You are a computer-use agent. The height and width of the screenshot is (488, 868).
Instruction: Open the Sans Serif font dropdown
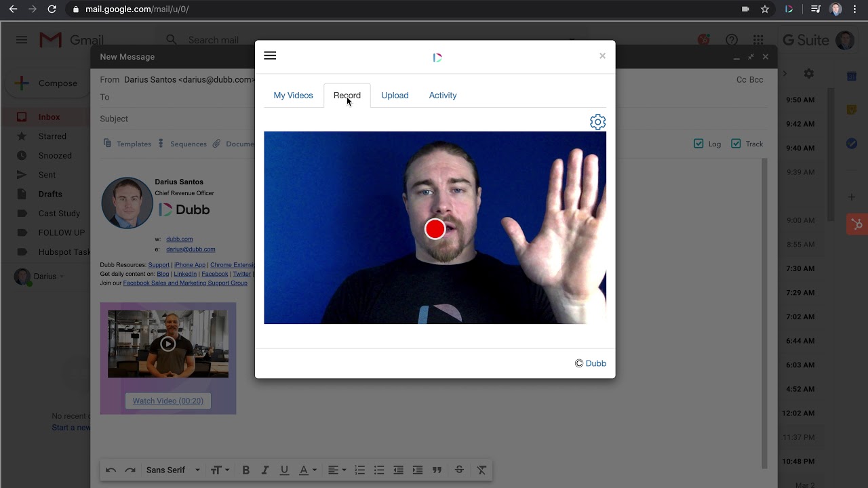click(174, 470)
